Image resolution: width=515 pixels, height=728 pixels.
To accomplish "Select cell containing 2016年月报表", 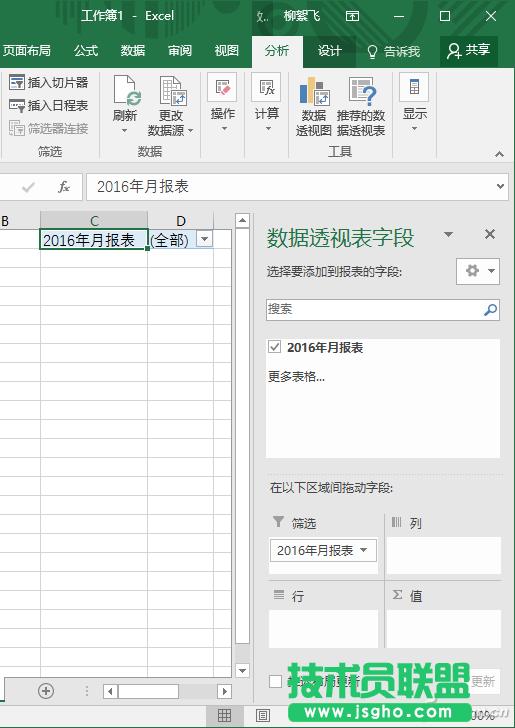I will 94,239.
